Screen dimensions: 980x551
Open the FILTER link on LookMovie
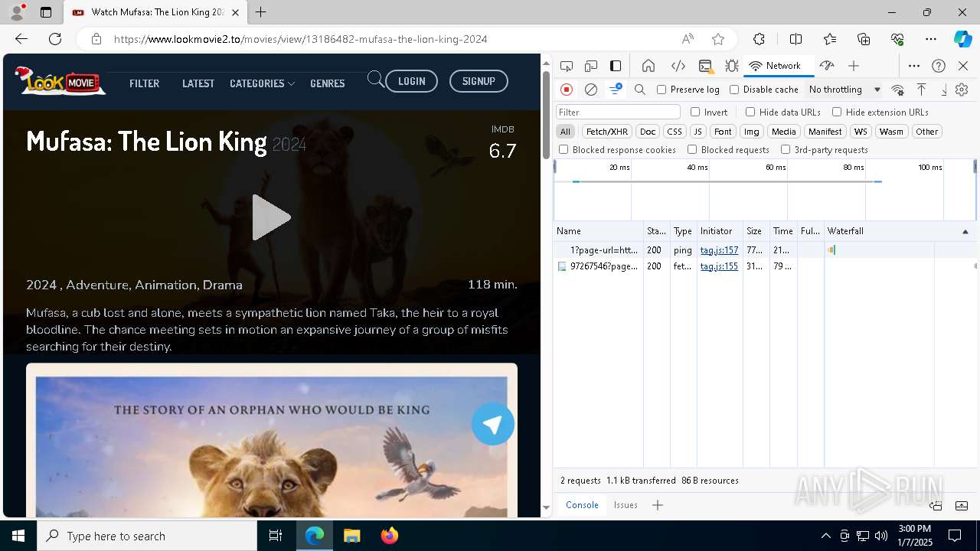tap(144, 83)
